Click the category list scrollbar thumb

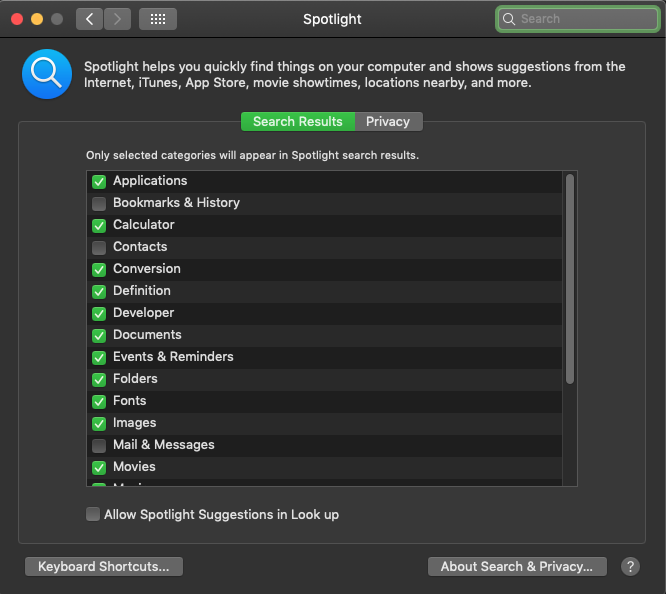click(570, 279)
